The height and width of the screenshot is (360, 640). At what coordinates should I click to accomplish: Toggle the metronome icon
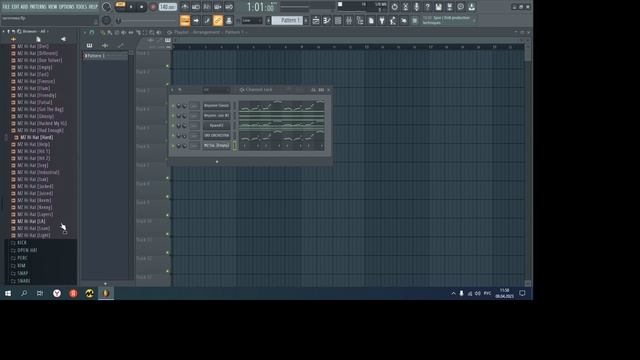(184, 7)
